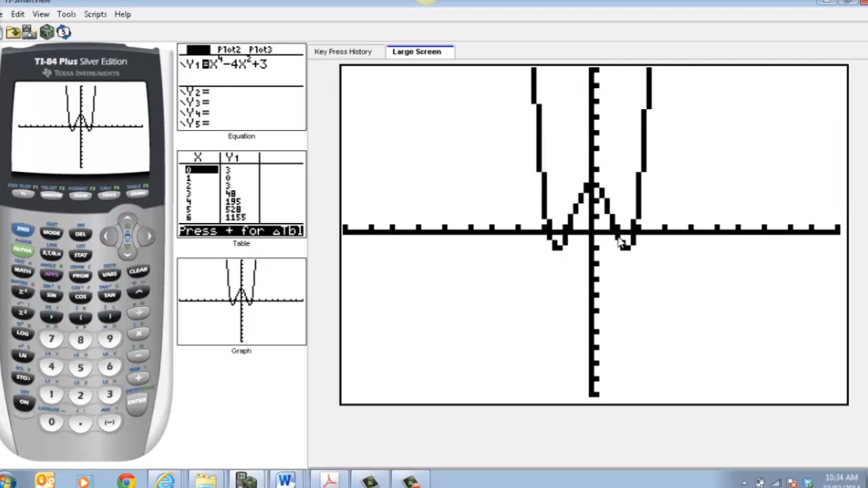Click the left arrow cursor key

(108, 236)
